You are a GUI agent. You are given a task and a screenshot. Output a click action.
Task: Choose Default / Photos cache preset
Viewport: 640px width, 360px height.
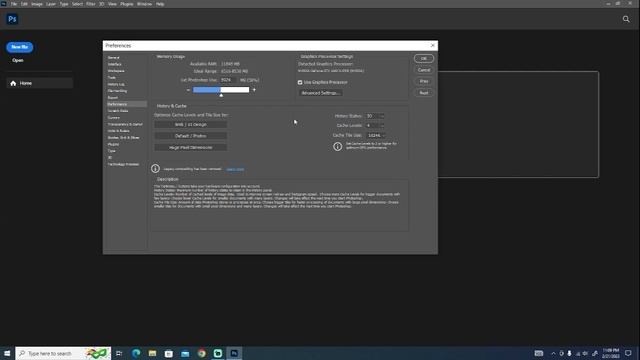click(191, 136)
